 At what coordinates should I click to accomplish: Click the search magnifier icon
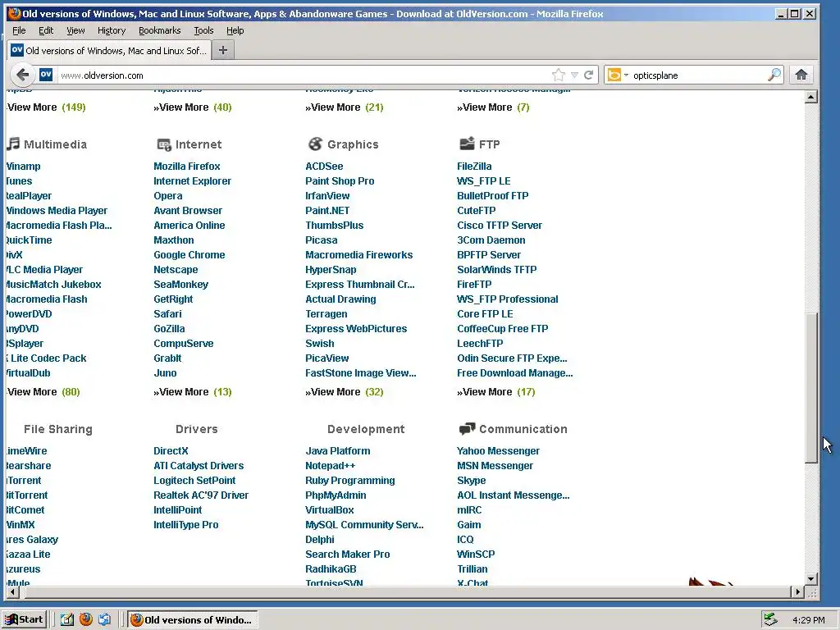[x=774, y=75]
